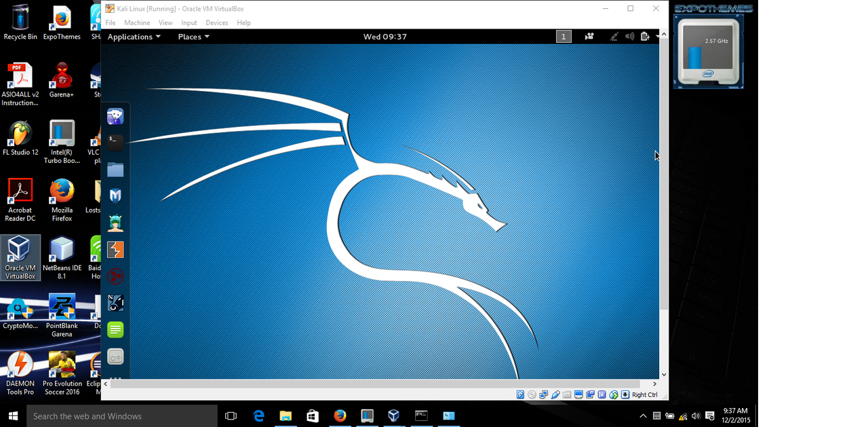Open the grey Tweak Tool dock icon

coord(115,356)
